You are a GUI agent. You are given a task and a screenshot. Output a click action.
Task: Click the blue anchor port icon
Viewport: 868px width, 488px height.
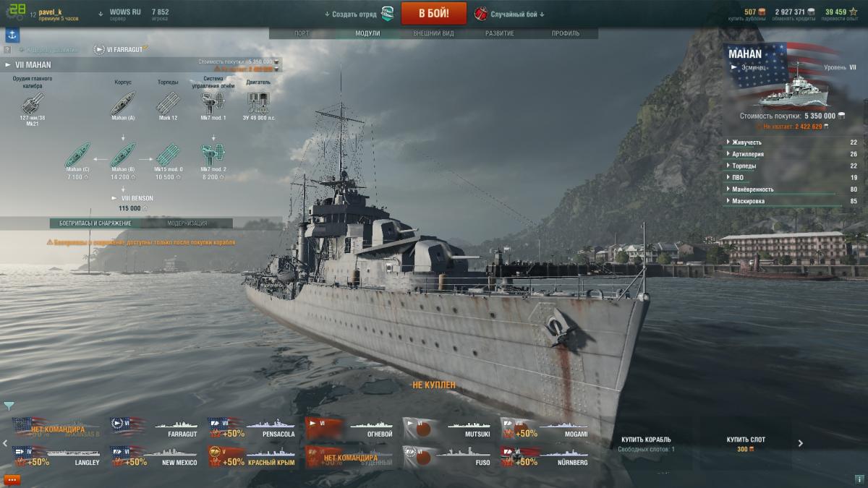(12, 35)
